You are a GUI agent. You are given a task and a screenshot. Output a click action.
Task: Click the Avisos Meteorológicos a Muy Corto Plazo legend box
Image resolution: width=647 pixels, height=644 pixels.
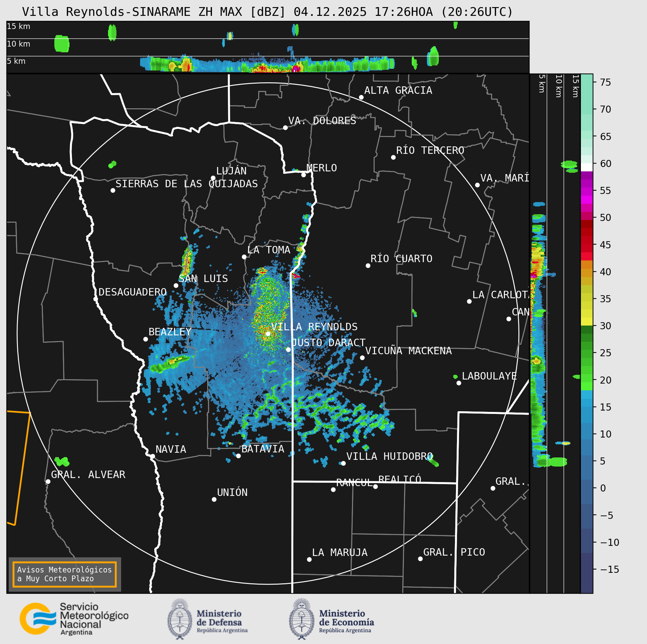pyautogui.click(x=64, y=574)
